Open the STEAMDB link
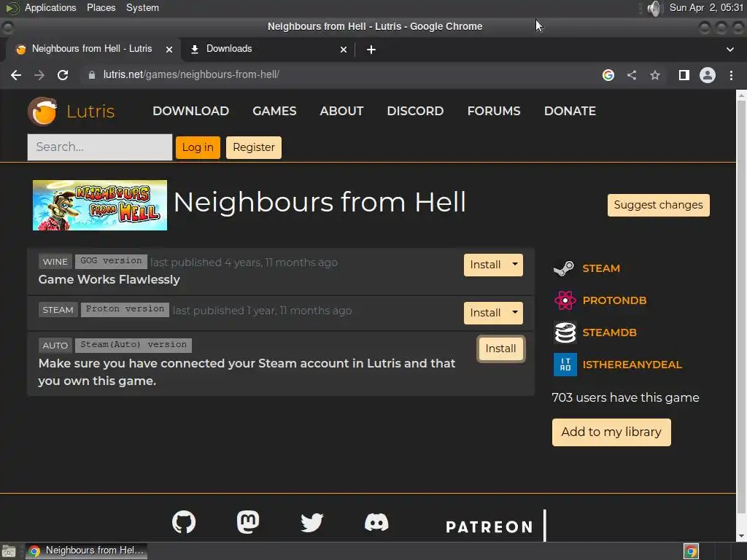The width and height of the screenshot is (747, 560). pos(609,332)
